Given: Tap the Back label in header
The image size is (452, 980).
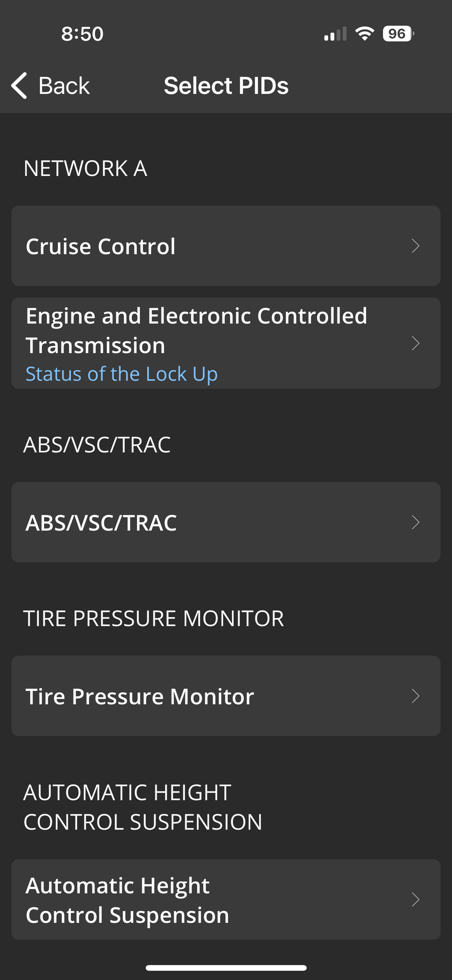Looking at the screenshot, I should pos(64,86).
